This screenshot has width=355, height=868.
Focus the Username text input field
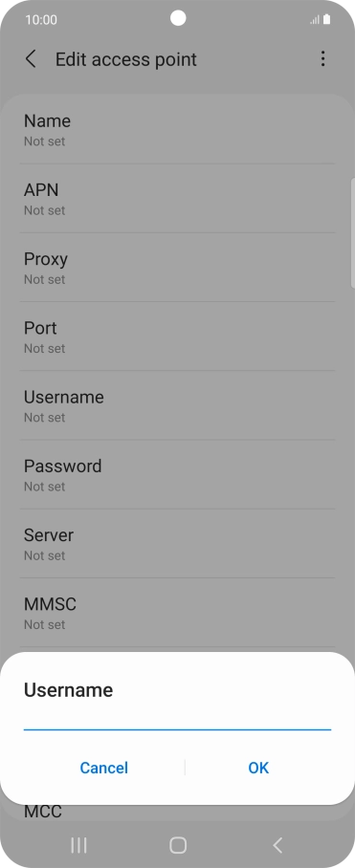click(177, 720)
